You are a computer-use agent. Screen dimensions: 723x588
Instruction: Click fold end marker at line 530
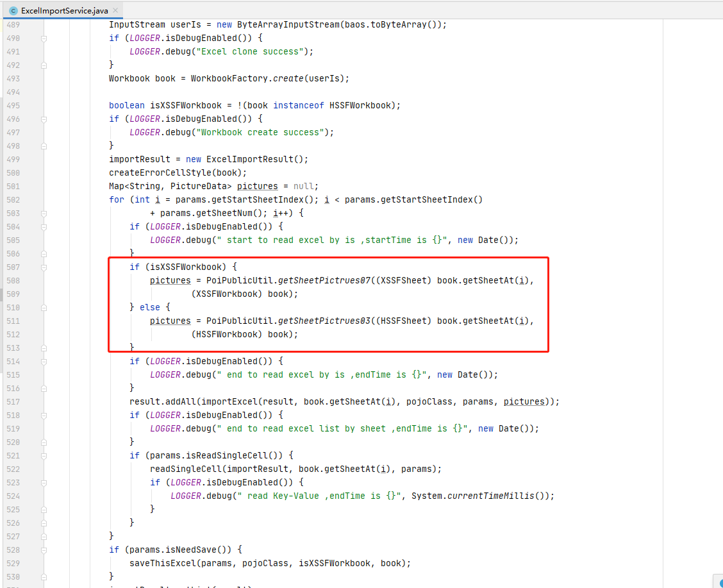[44, 576]
